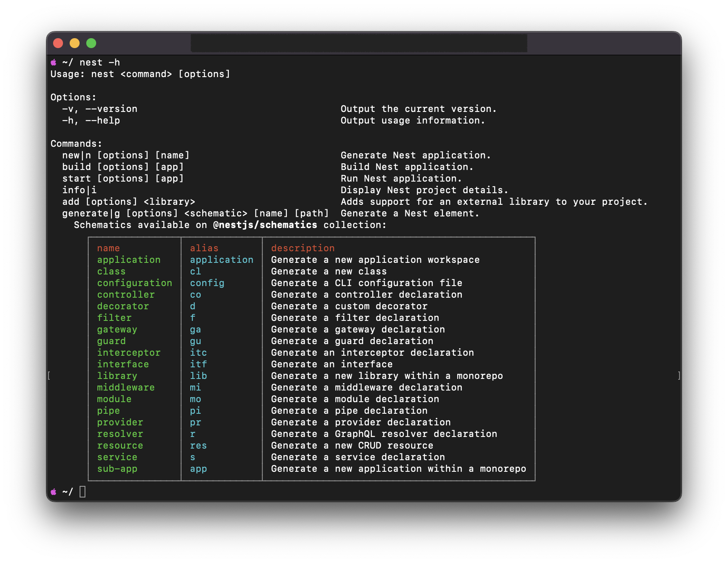Viewport: 728px width, 563px height.
Task: Click 'Generate a custom decorator' description
Action: (x=349, y=306)
